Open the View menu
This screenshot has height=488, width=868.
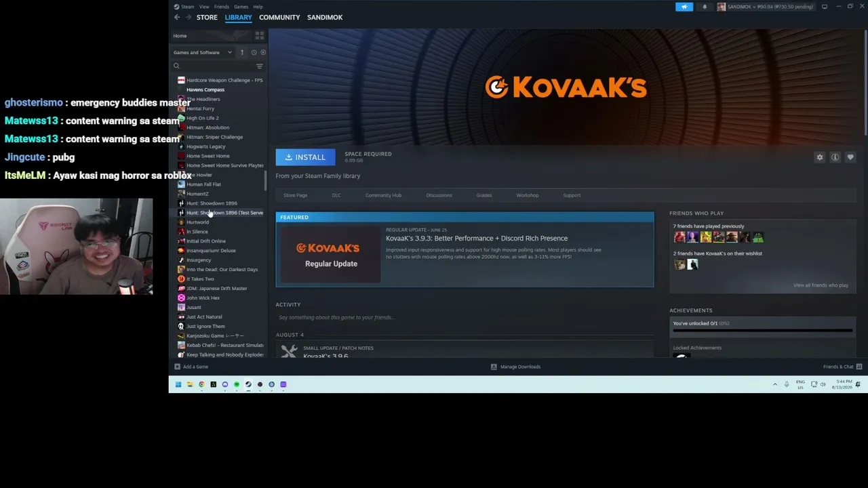tap(204, 7)
